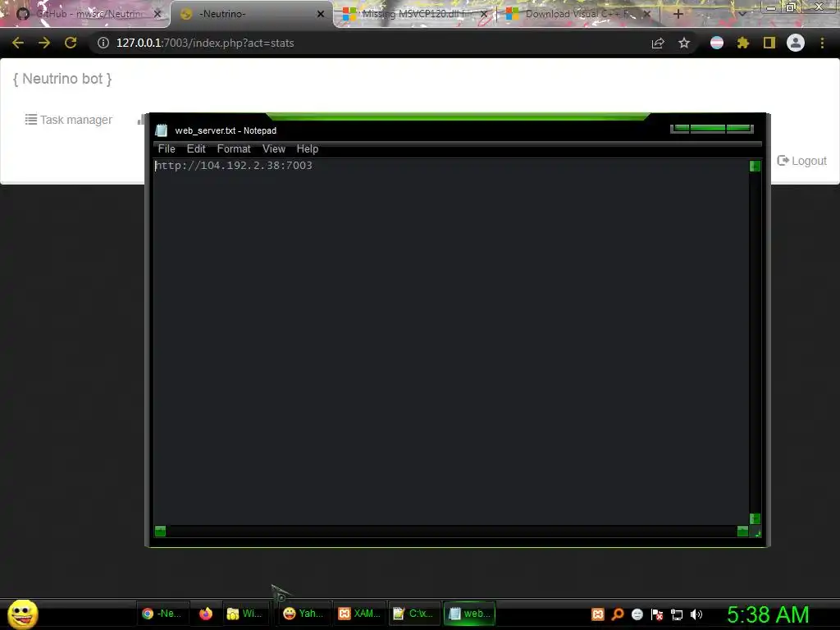Click the Logout link
840x630 pixels.
coord(802,161)
